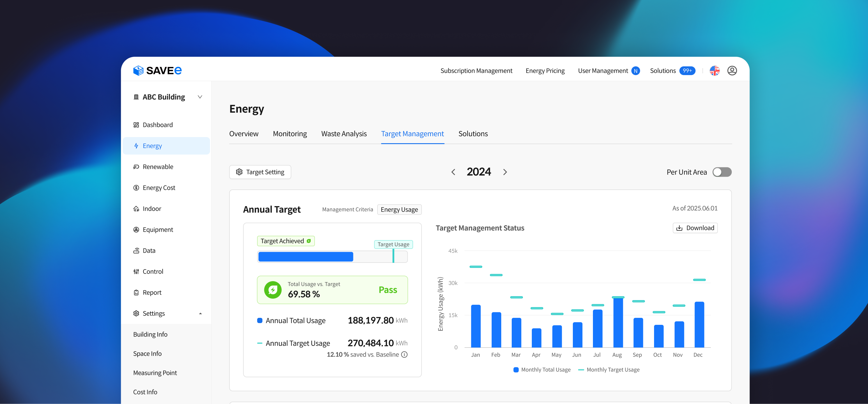Click the info icon beside saved vs. Baseline
Viewport: 868px width, 404px height.
click(x=404, y=355)
